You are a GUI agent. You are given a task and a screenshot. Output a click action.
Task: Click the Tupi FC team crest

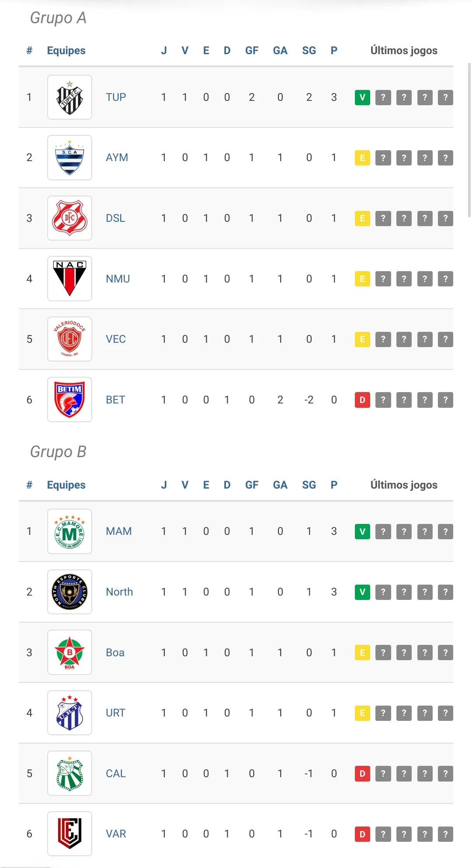[69, 97]
